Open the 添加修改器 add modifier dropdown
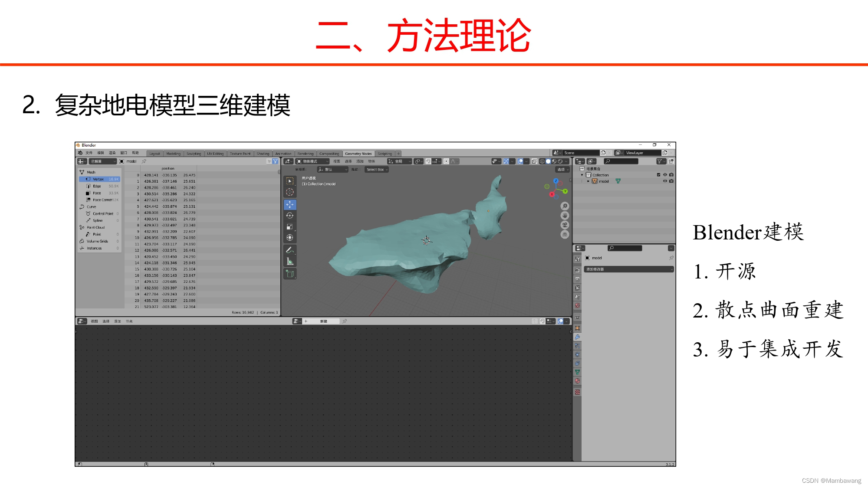 coord(628,269)
